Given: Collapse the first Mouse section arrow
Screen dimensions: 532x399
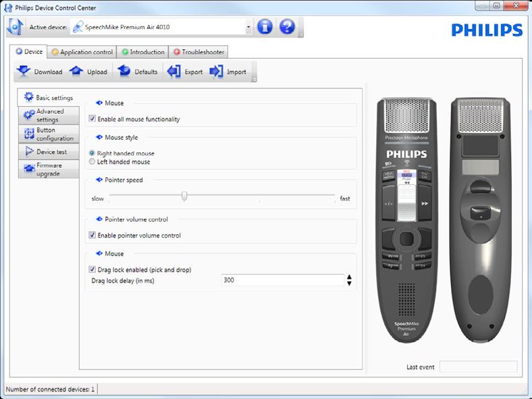Looking at the screenshot, I should (x=99, y=103).
